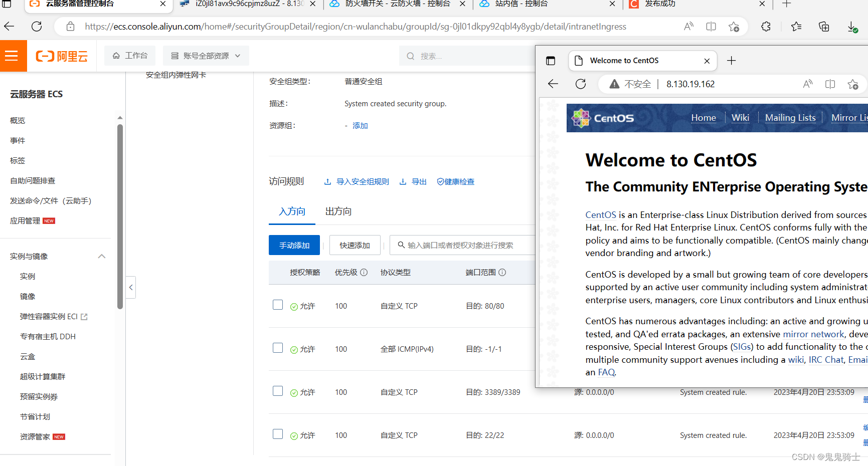Viewport: 868px width, 466px height.
Task: Click the CentOS logo
Action: [603, 118]
